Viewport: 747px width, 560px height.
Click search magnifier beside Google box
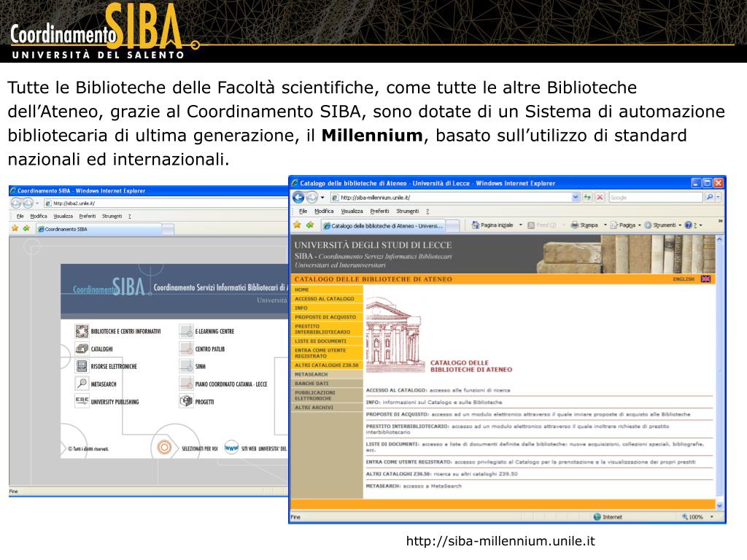coord(710,197)
